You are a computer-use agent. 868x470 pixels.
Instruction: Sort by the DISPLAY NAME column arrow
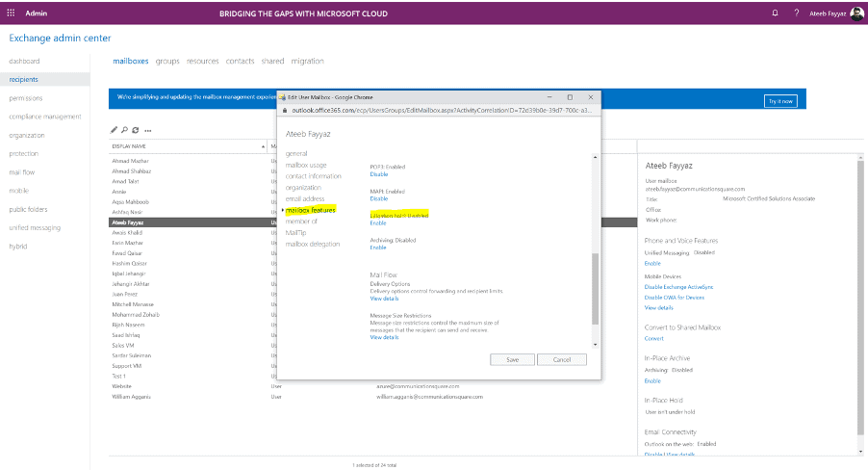tap(263, 146)
